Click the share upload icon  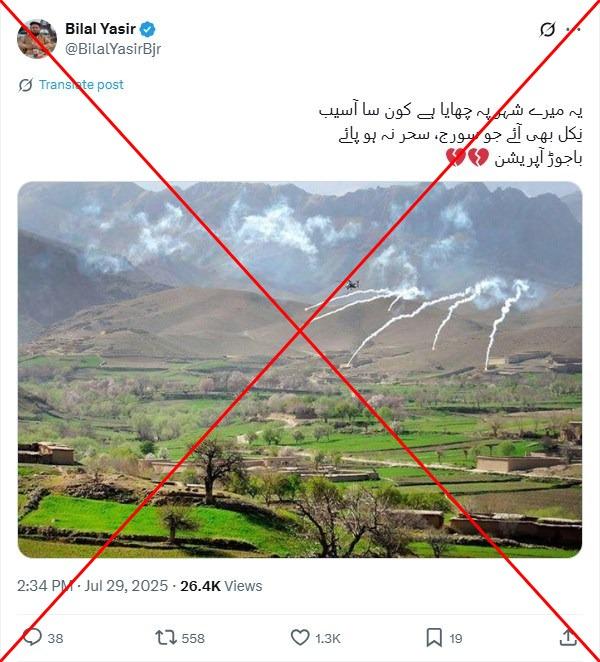click(x=568, y=638)
